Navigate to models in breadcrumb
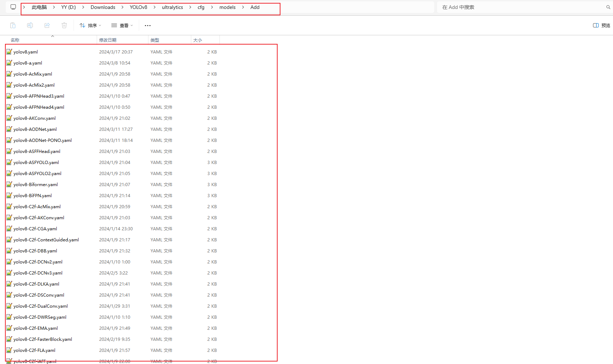This screenshot has width=613, height=364. [x=228, y=7]
